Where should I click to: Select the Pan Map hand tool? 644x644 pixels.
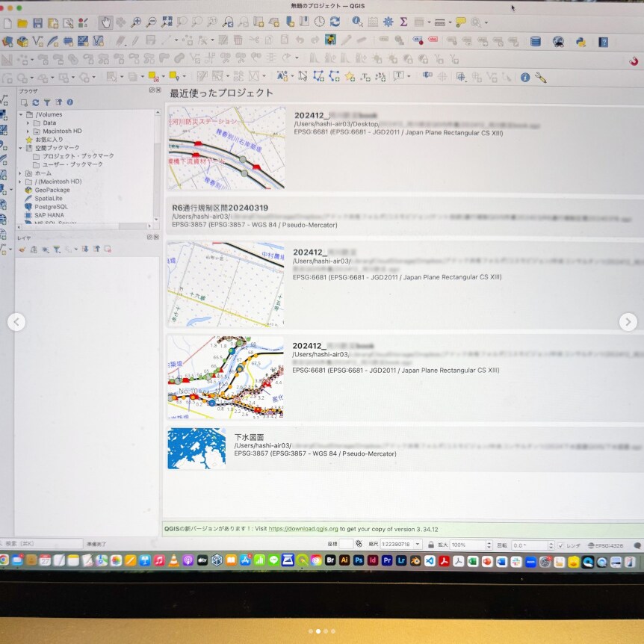click(x=106, y=22)
